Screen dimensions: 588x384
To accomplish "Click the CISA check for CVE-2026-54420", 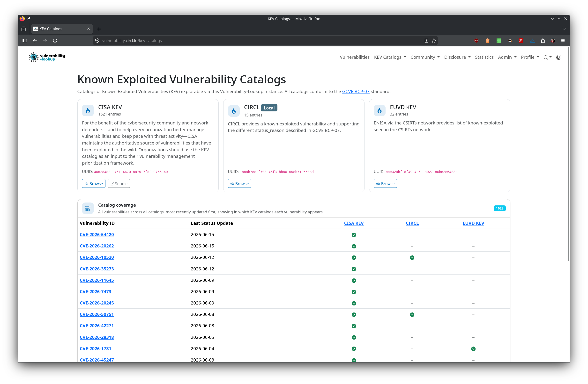I will click(x=354, y=235).
